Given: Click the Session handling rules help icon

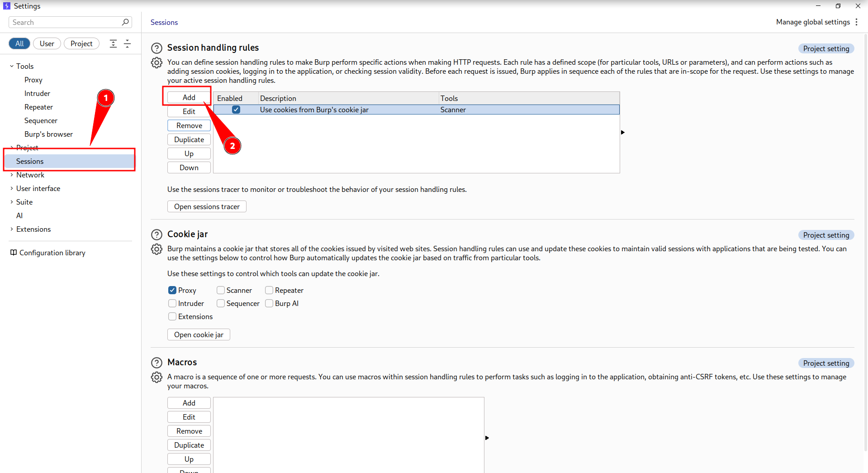Looking at the screenshot, I should click(x=157, y=48).
